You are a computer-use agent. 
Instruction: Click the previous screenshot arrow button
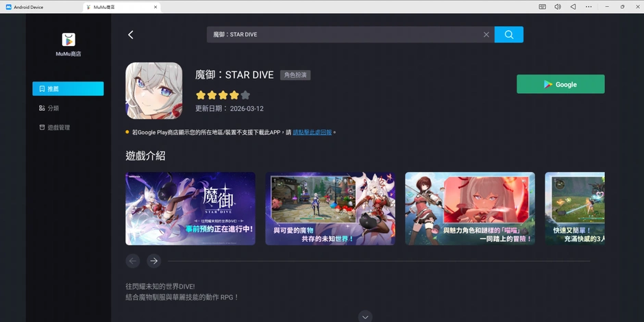tap(133, 261)
